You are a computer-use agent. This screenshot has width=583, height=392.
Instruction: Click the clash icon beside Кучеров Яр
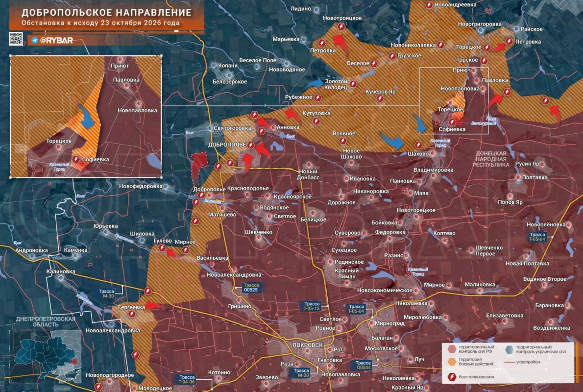pyautogui.click(x=380, y=98)
